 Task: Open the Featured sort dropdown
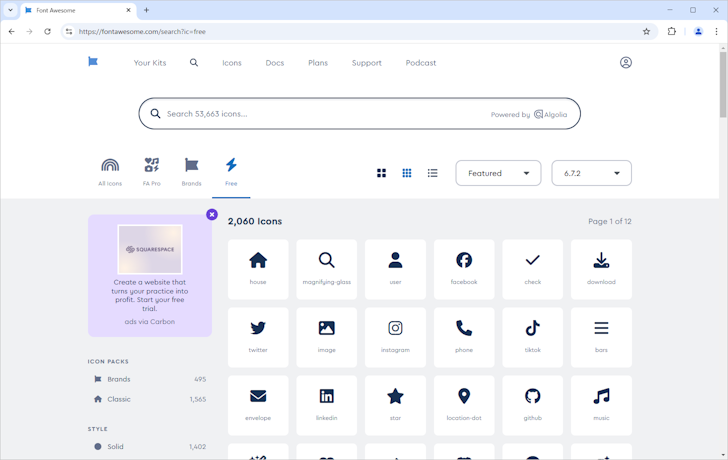pos(498,173)
